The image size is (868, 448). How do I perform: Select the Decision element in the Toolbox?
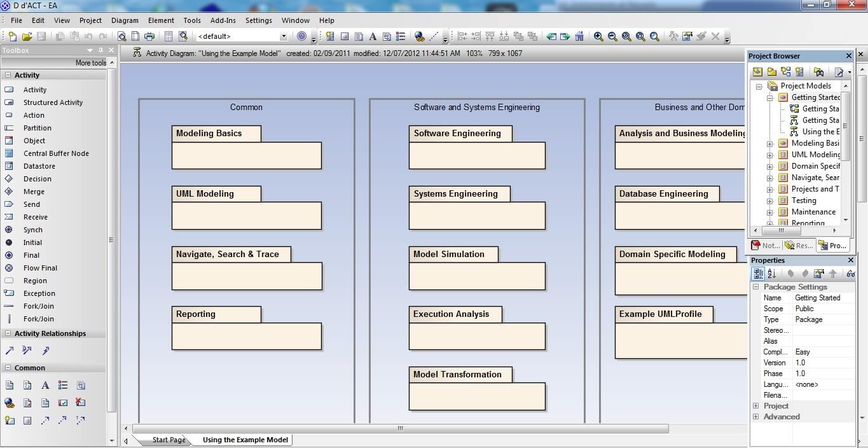coord(37,179)
